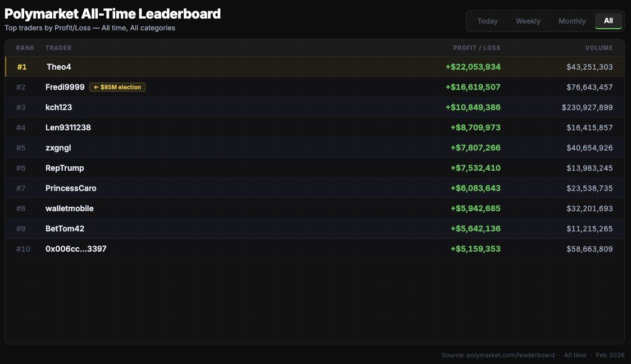
Task: Select the All time tab
Action: [x=608, y=21]
